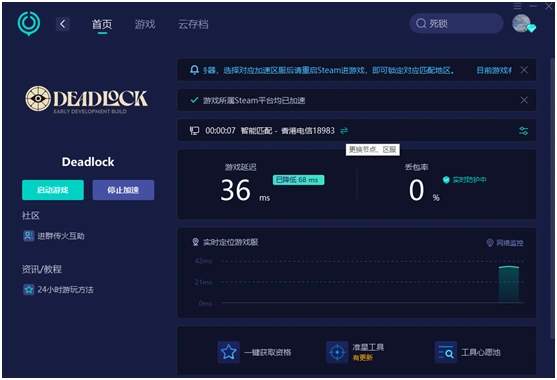Click the right-side vertical scrollbar
Viewport: 557px width, 380px height.
point(553,199)
